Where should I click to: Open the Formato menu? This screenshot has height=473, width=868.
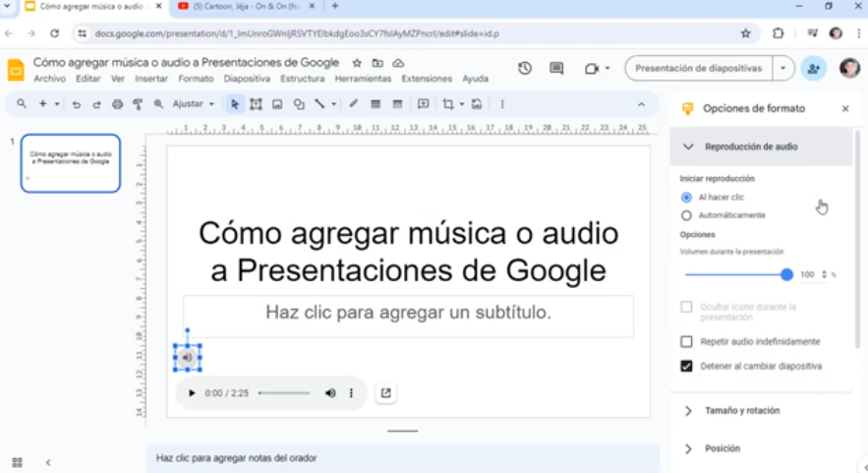[x=196, y=79]
